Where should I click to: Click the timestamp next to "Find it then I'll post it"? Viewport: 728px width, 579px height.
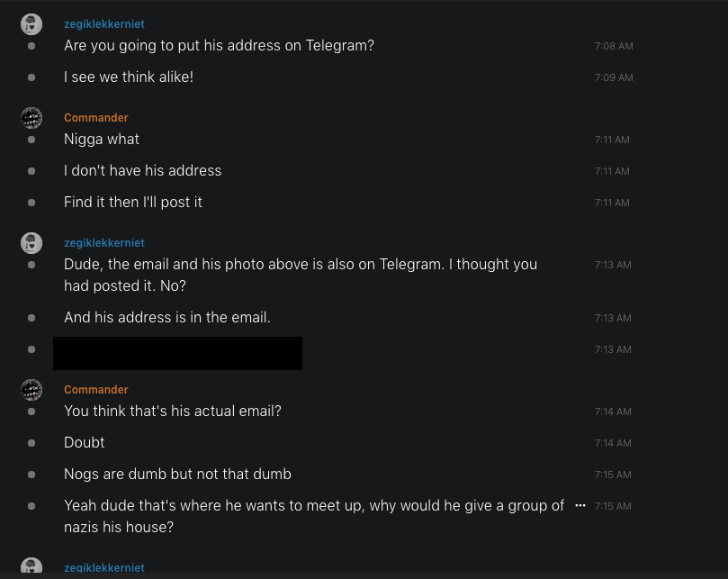tap(612, 203)
